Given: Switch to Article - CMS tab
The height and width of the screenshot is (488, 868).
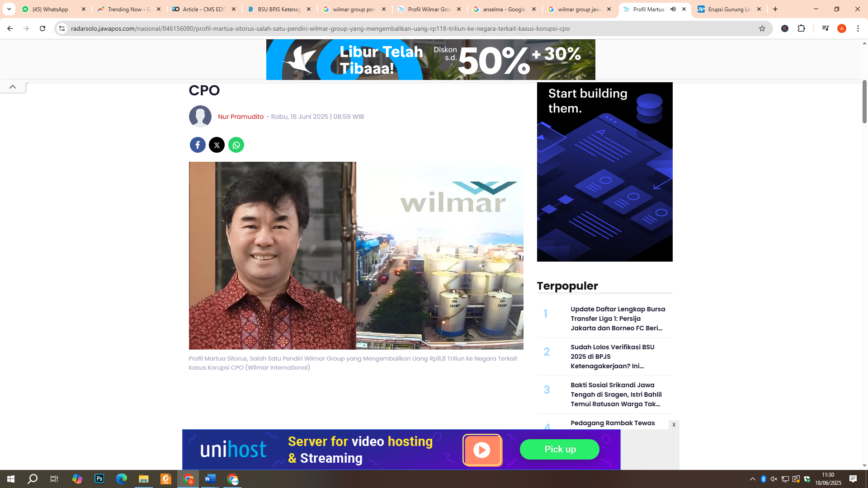Looking at the screenshot, I should click(204, 9).
